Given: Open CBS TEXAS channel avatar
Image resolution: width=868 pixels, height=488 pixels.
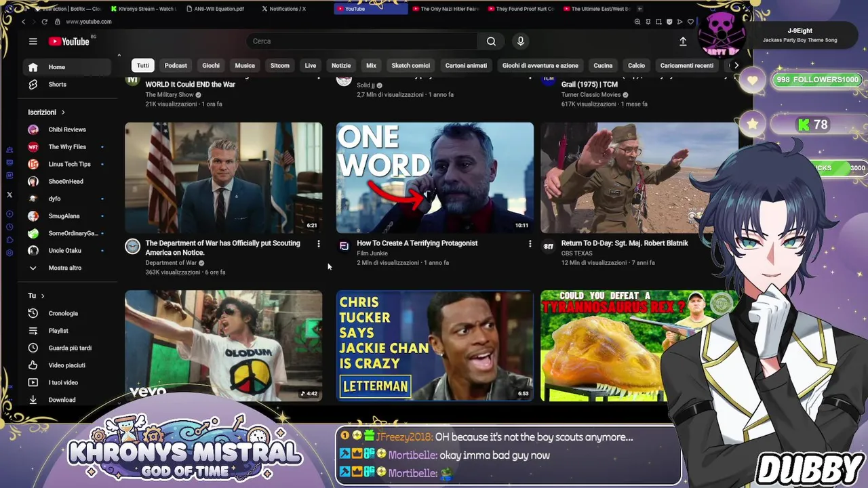Looking at the screenshot, I should click(x=549, y=246).
